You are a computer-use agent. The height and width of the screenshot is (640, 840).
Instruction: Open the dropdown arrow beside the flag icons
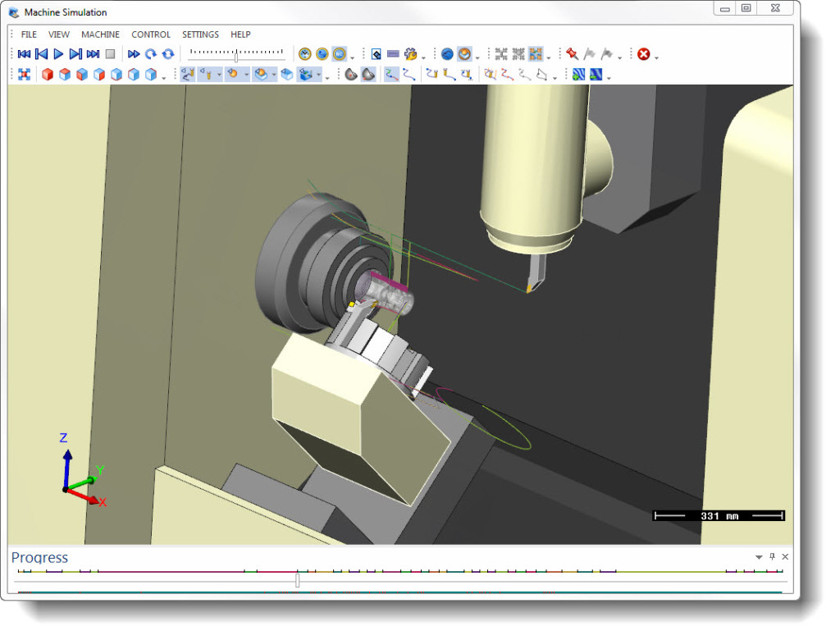coord(619,56)
